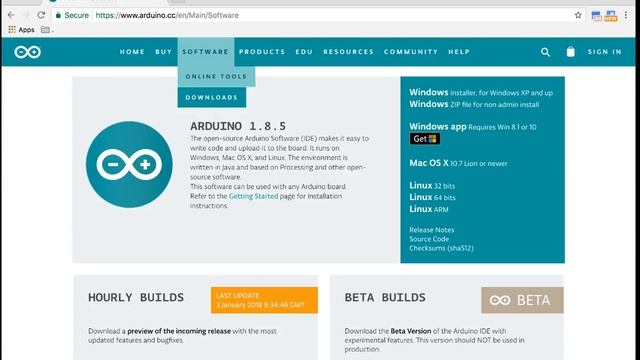Download Linux ARM version
The image size is (640, 360).
click(429, 209)
